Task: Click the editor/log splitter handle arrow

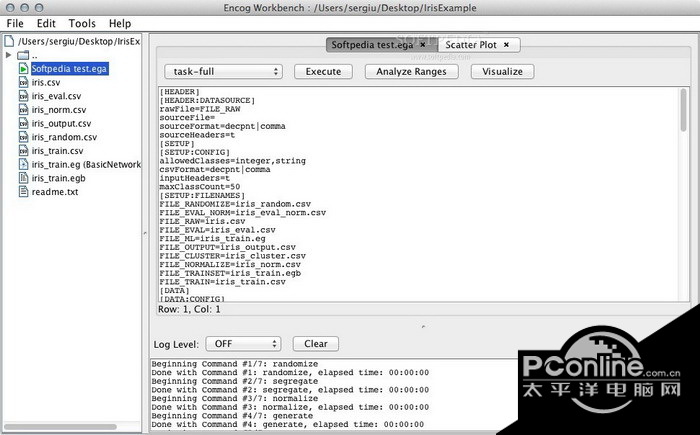Action: click(x=423, y=327)
